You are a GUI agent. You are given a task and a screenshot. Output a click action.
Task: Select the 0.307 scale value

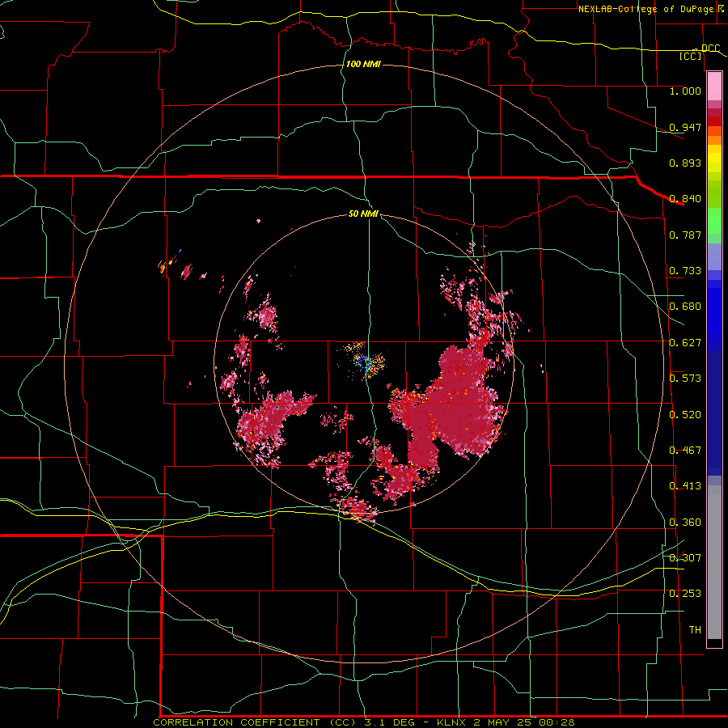685,558
